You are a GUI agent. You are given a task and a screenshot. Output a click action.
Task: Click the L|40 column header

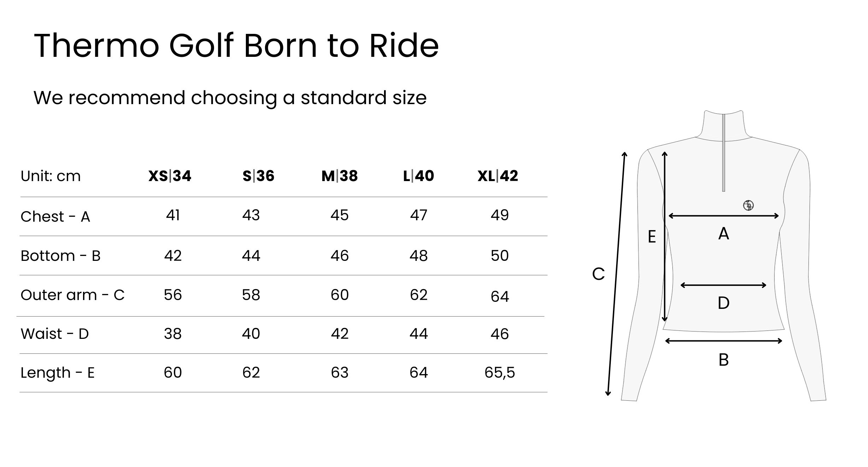[419, 176]
